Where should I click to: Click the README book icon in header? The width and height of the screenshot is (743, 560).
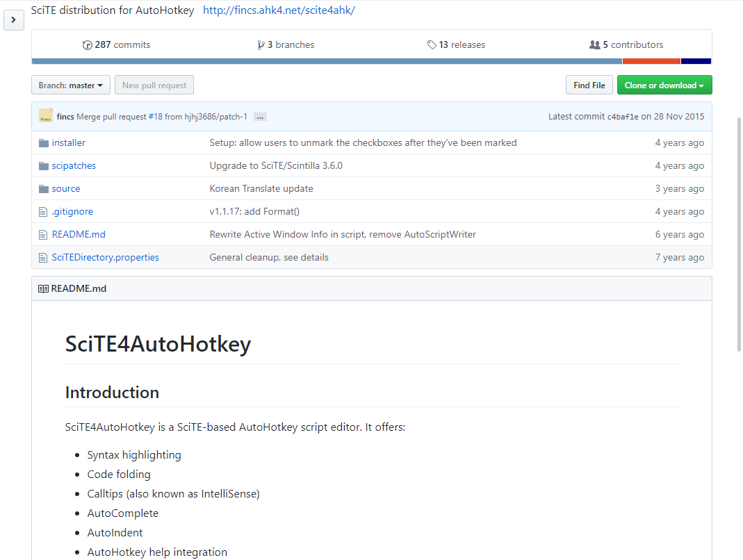click(43, 288)
